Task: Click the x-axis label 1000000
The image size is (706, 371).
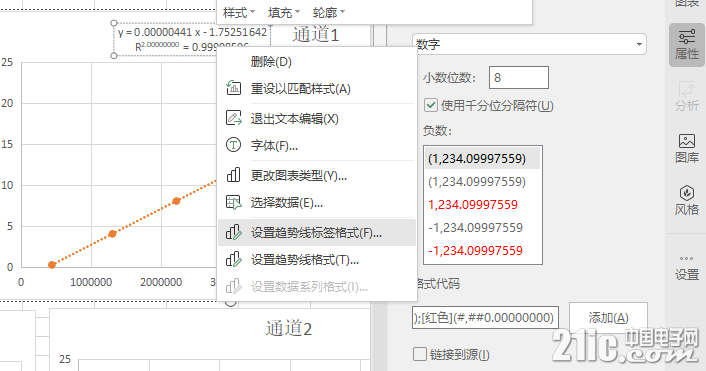Action: pyautogui.click(x=91, y=282)
